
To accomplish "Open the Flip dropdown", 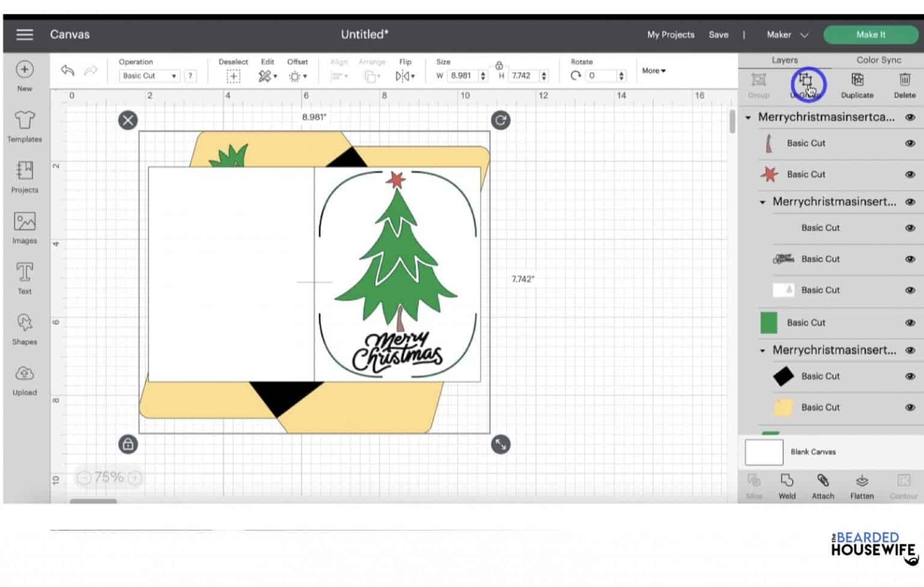I will point(405,76).
